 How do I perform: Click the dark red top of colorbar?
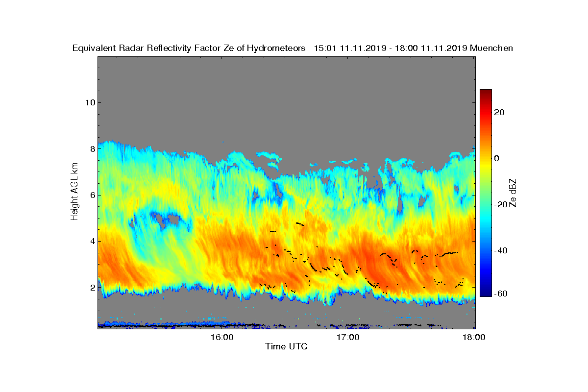pyautogui.click(x=486, y=92)
